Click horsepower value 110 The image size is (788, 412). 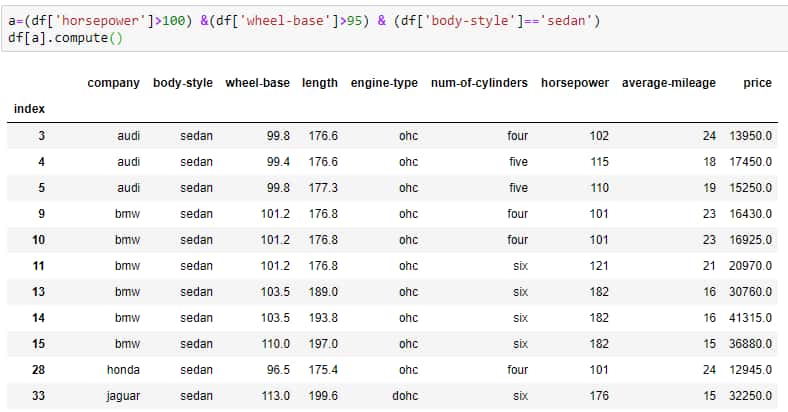599,188
